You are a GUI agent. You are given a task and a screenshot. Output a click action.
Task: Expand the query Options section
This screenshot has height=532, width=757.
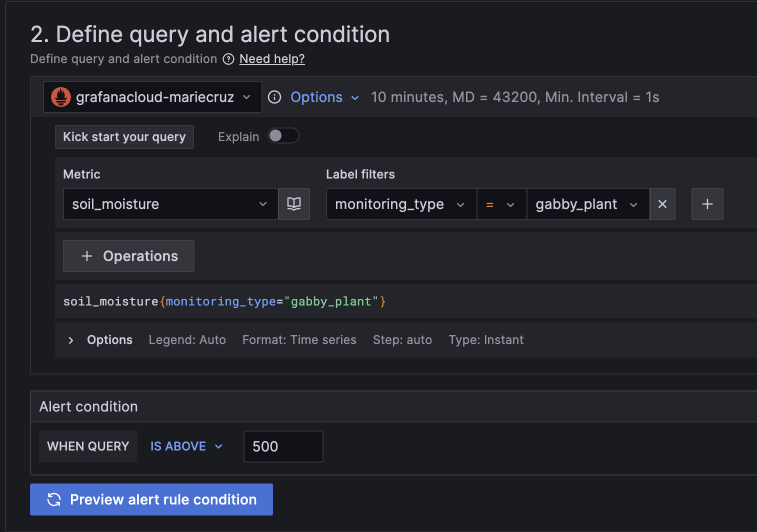click(x=70, y=340)
